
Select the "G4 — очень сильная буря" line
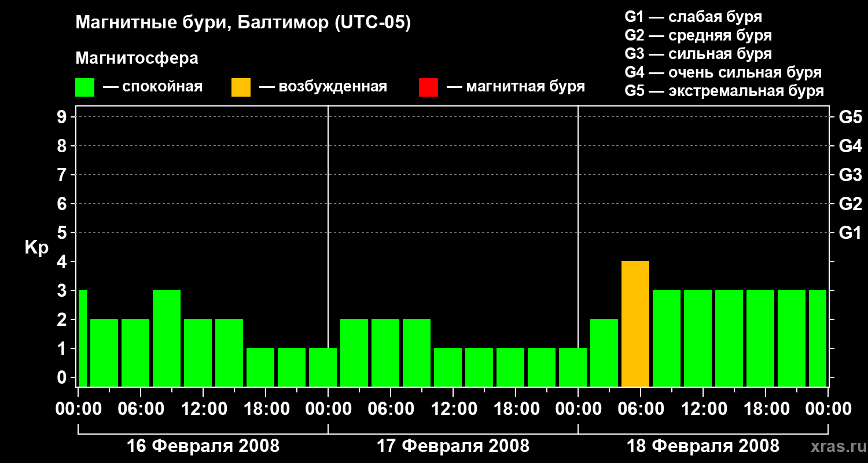[723, 72]
